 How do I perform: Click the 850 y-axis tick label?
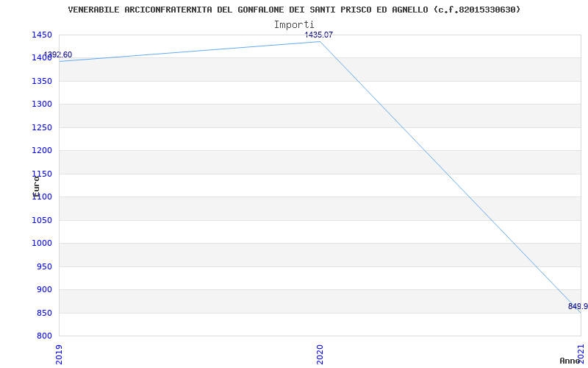(44, 314)
